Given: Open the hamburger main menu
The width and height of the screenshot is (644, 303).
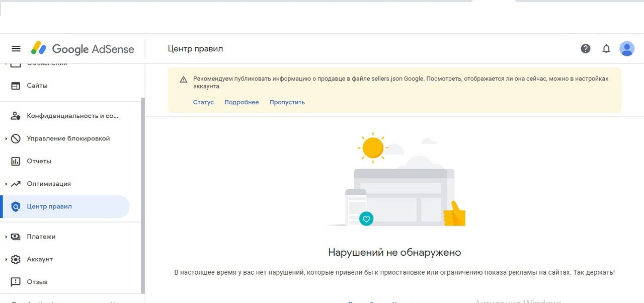Looking at the screenshot, I should click(x=16, y=49).
